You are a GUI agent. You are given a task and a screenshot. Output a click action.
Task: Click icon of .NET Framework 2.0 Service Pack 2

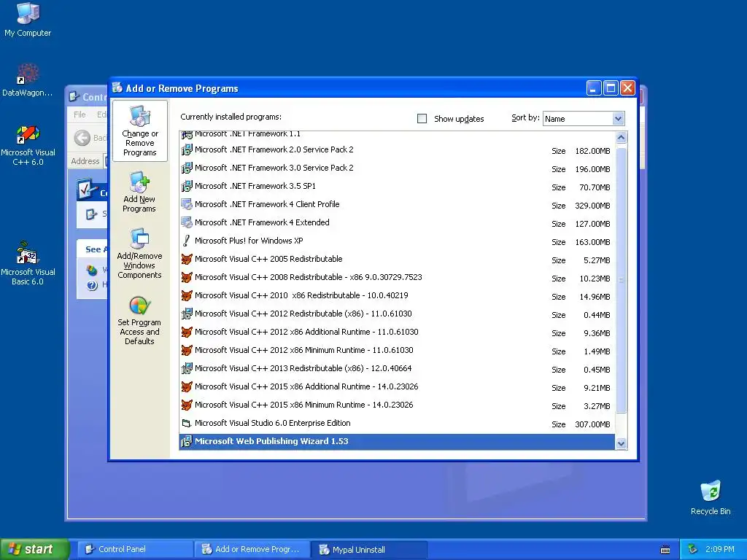click(x=187, y=150)
